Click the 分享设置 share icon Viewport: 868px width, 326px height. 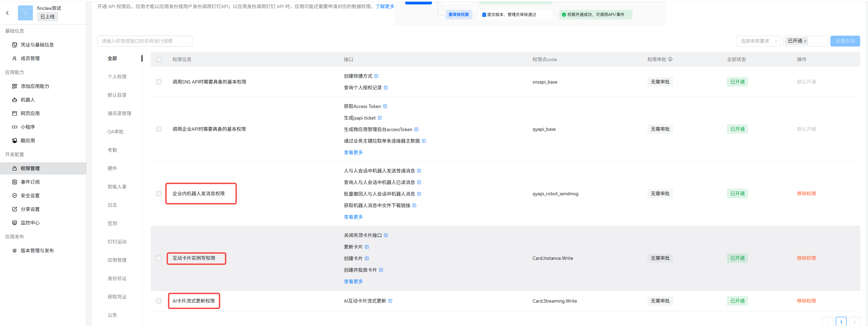(15, 209)
